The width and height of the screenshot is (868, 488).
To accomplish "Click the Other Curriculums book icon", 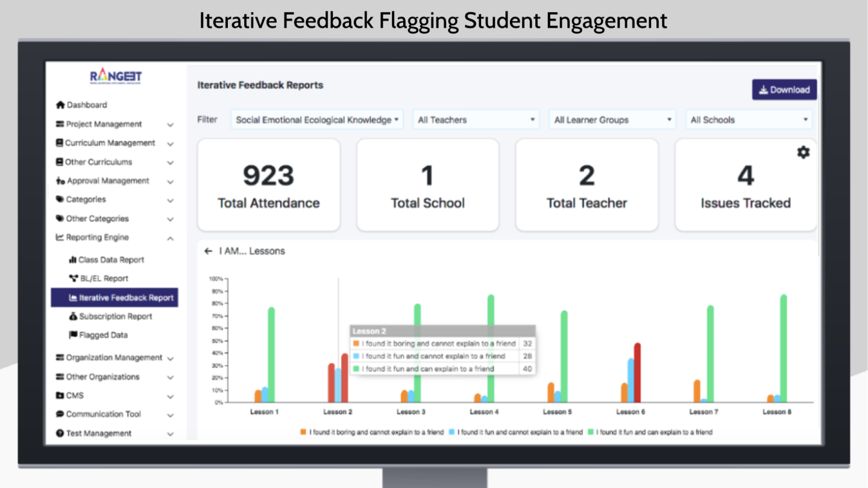I will (60, 162).
